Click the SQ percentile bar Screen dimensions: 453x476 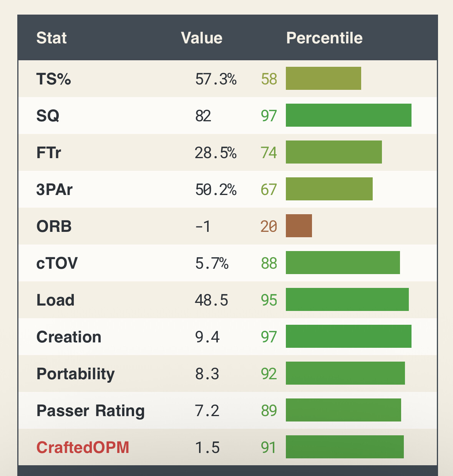click(348, 115)
